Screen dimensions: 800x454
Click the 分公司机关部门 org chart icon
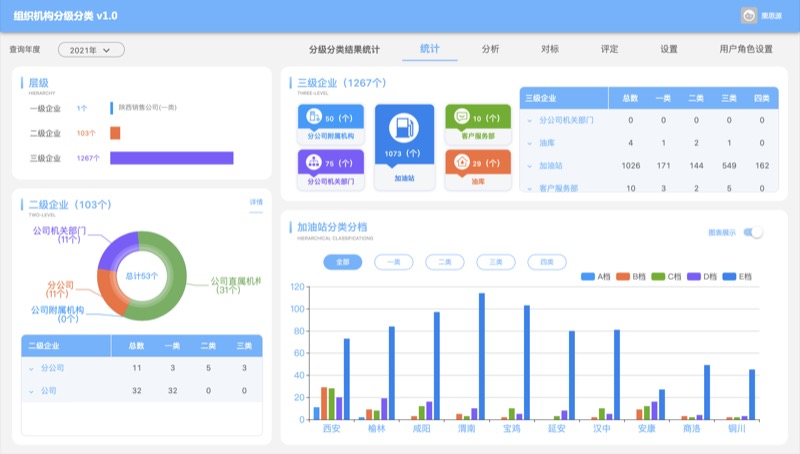pos(313,162)
